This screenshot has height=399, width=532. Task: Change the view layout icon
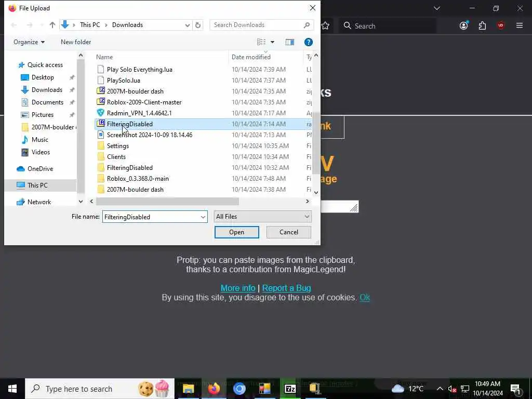click(x=261, y=42)
